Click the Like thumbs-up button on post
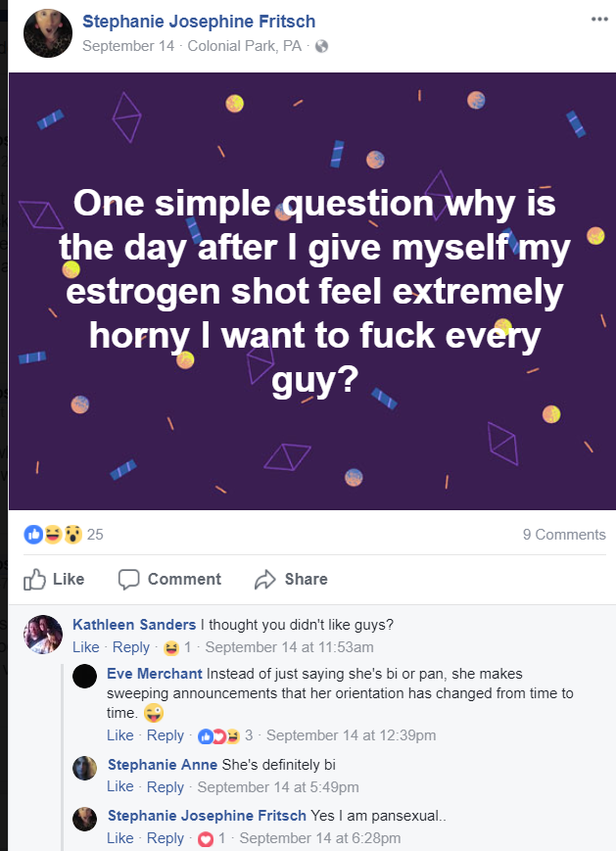The width and height of the screenshot is (616, 851). point(55,579)
